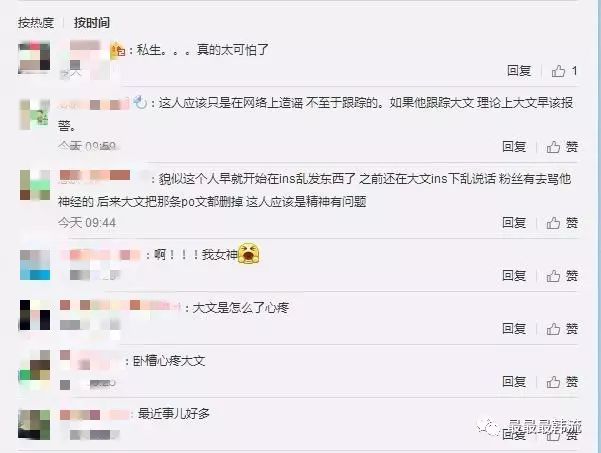Like the comment mentioning ins乱发东西
Viewport: 601px width, 453px height.
[x=562, y=223]
